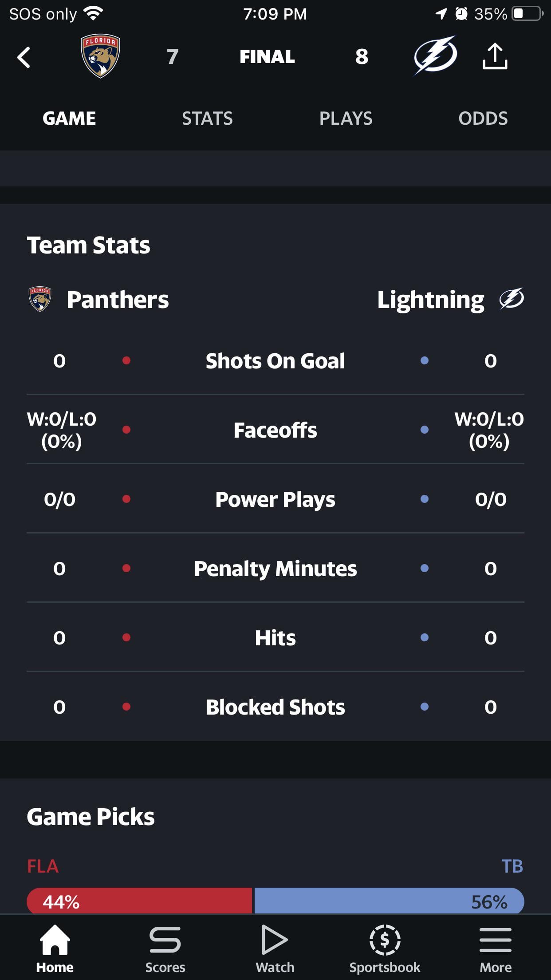This screenshot has height=980, width=551.
Task: Tap the back arrow chevron
Action: [24, 57]
